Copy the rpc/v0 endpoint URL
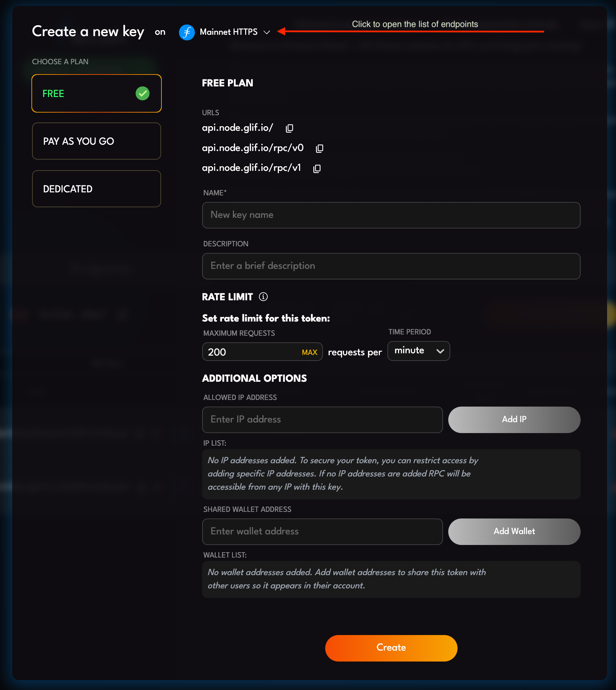 click(x=320, y=148)
